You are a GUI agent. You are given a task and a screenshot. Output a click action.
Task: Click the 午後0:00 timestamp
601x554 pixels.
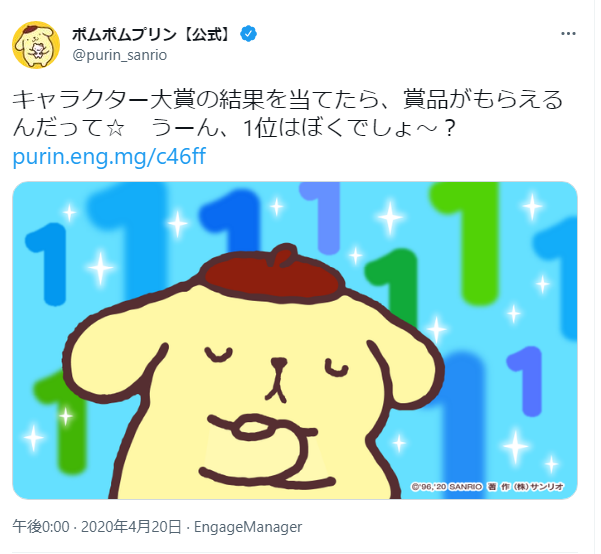point(41,527)
